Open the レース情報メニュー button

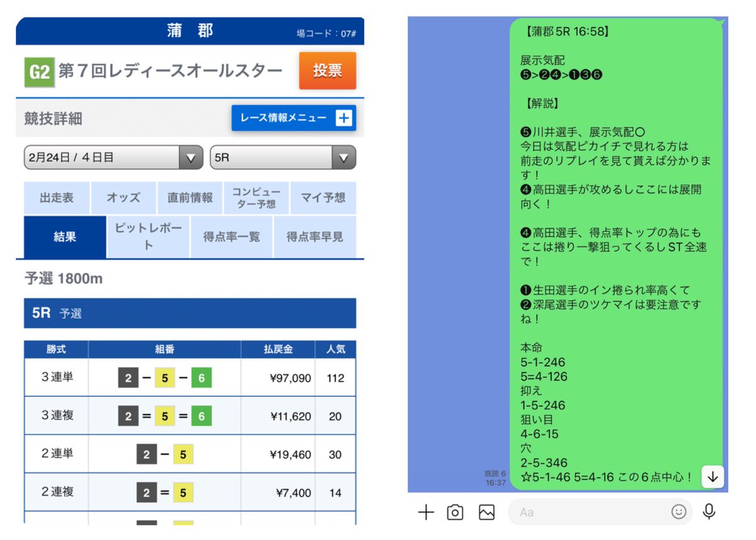point(294,118)
